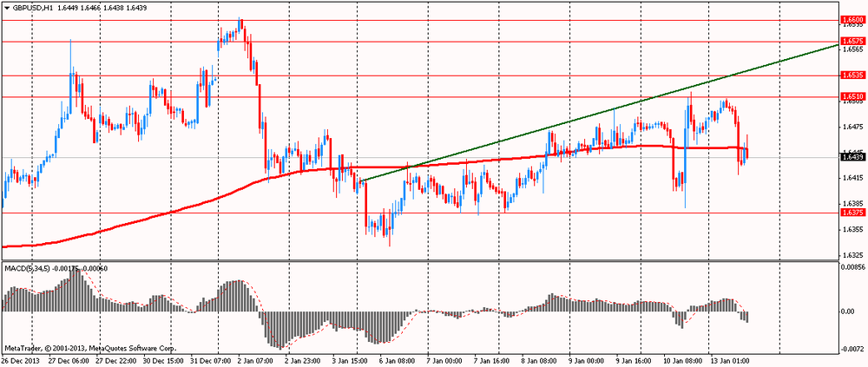Click the GBPUSD,H1 chart title text
Viewport: 868px width, 367px height.
click(32, 9)
